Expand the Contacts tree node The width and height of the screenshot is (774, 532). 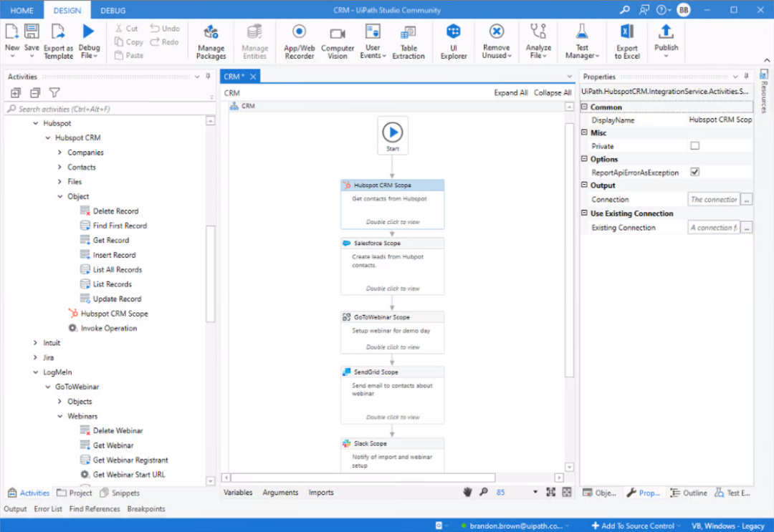pyautogui.click(x=59, y=167)
